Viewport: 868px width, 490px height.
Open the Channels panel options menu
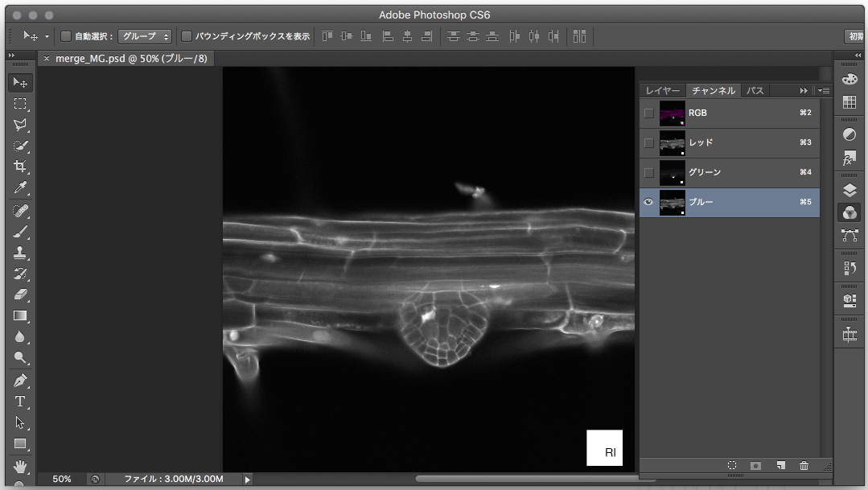824,91
